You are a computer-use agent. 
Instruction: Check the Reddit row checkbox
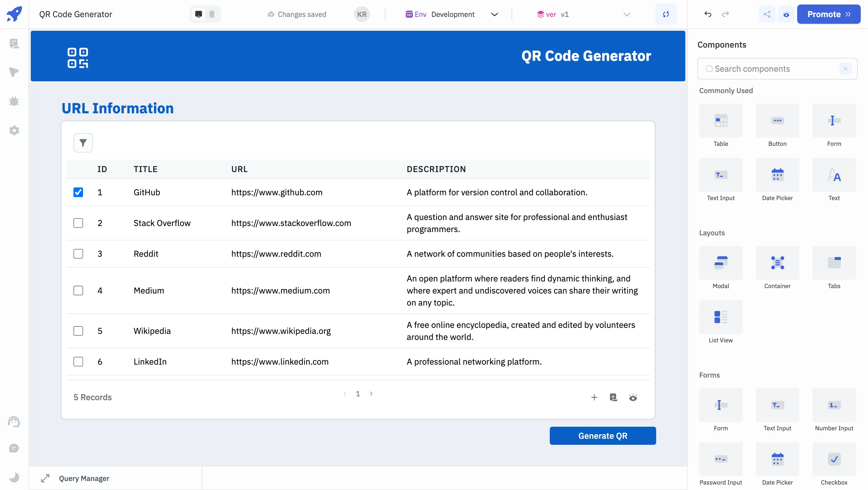tap(78, 254)
